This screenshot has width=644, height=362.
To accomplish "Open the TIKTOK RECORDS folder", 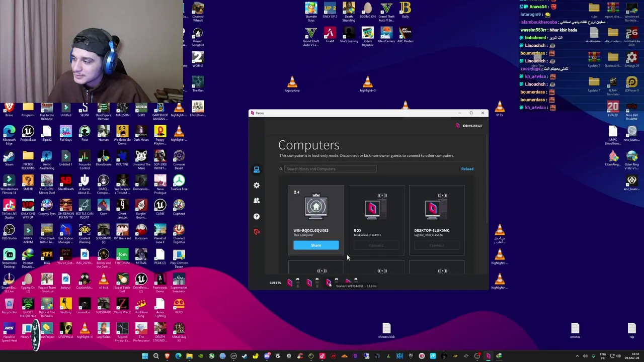I will 28,159.
